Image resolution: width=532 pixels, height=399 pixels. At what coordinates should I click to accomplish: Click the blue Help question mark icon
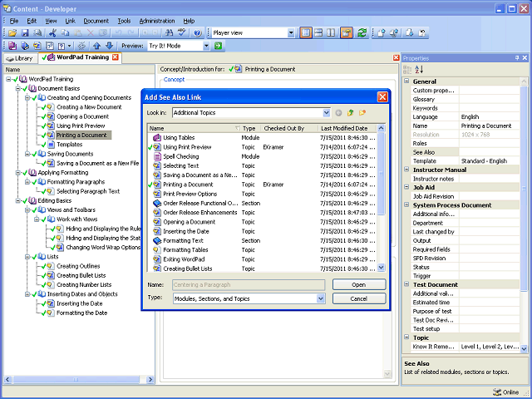(197, 32)
